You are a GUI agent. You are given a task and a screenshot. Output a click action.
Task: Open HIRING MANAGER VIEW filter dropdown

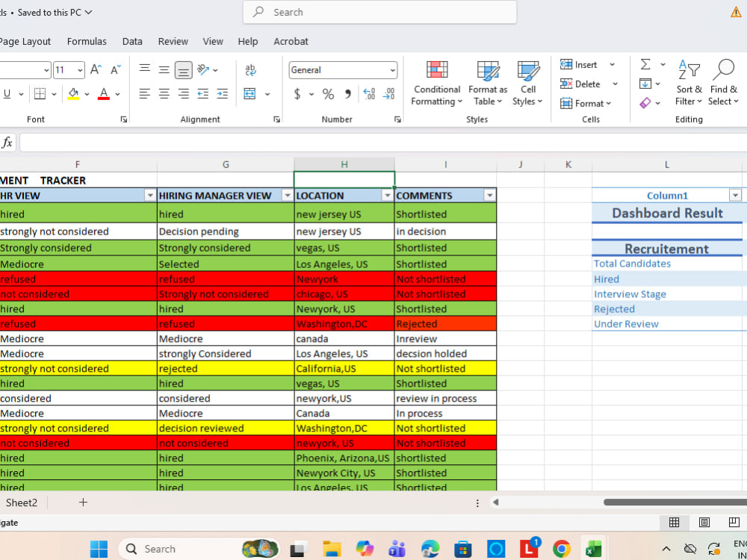[x=288, y=195]
